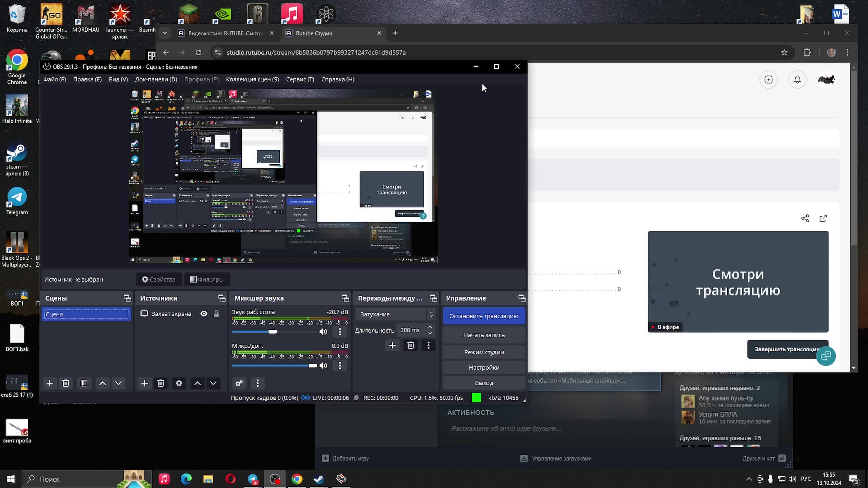
Task: Adjust Звук раб. стола volume slider
Action: [273, 332]
